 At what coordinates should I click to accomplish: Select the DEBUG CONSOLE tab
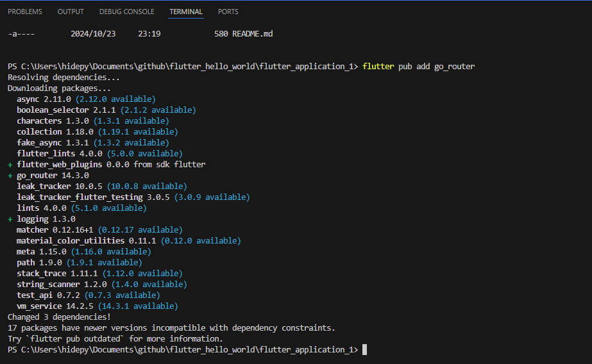coord(126,12)
